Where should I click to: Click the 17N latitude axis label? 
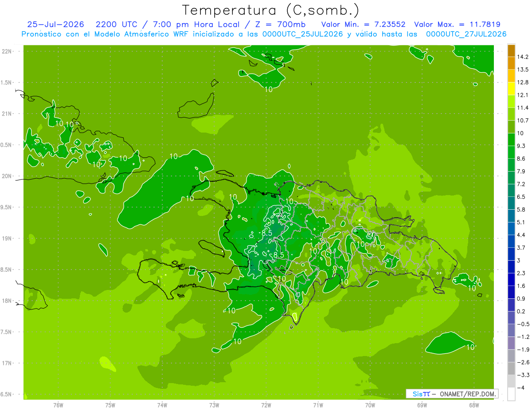point(7,363)
